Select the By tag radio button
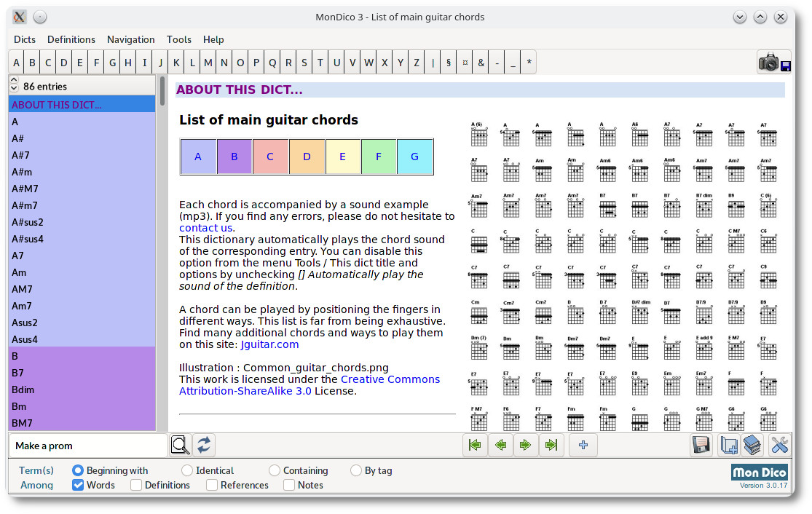 coord(356,470)
